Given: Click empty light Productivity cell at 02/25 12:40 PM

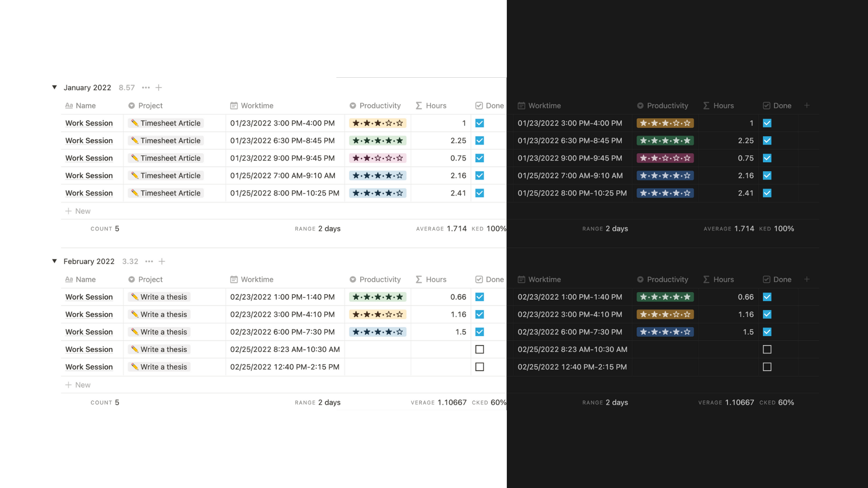Looking at the screenshot, I should [378, 367].
